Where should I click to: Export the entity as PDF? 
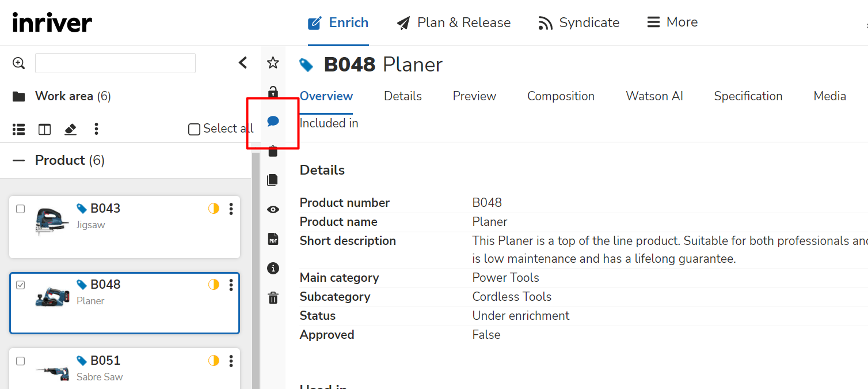click(273, 239)
